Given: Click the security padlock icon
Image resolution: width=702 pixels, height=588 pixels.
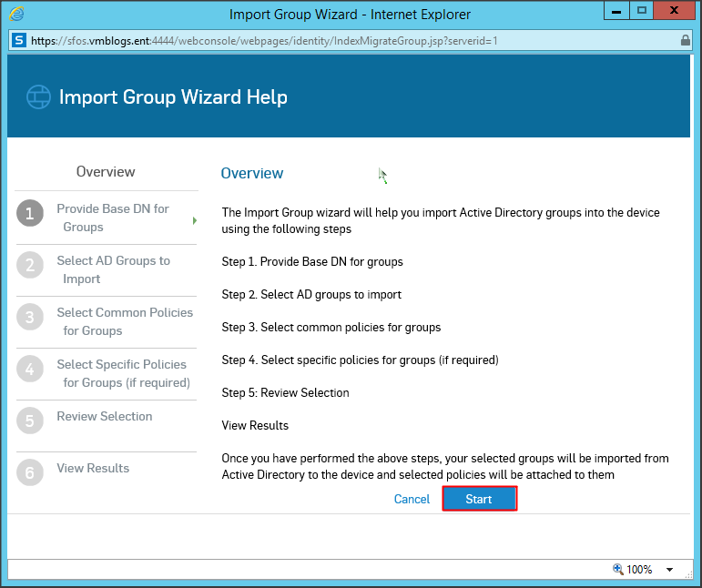Looking at the screenshot, I should tap(685, 41).
